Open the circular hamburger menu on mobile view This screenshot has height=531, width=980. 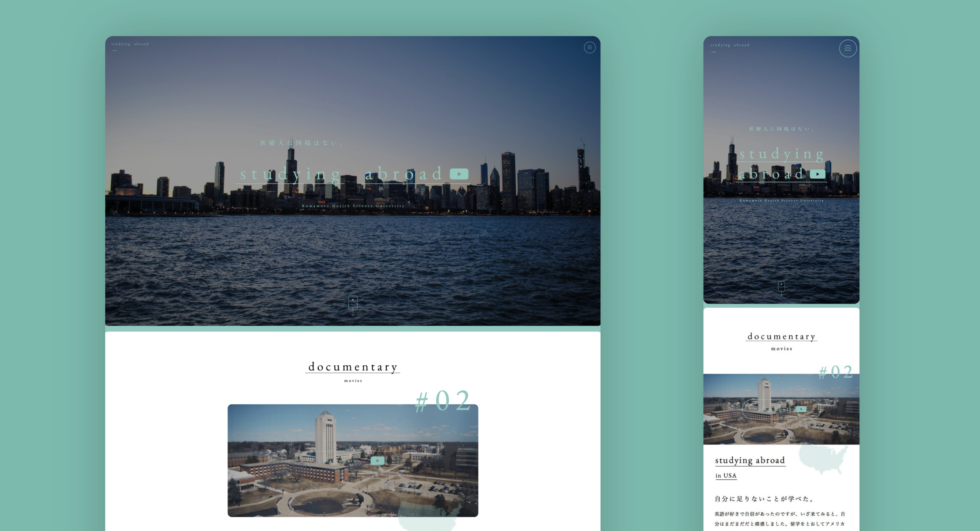(848, 49)
